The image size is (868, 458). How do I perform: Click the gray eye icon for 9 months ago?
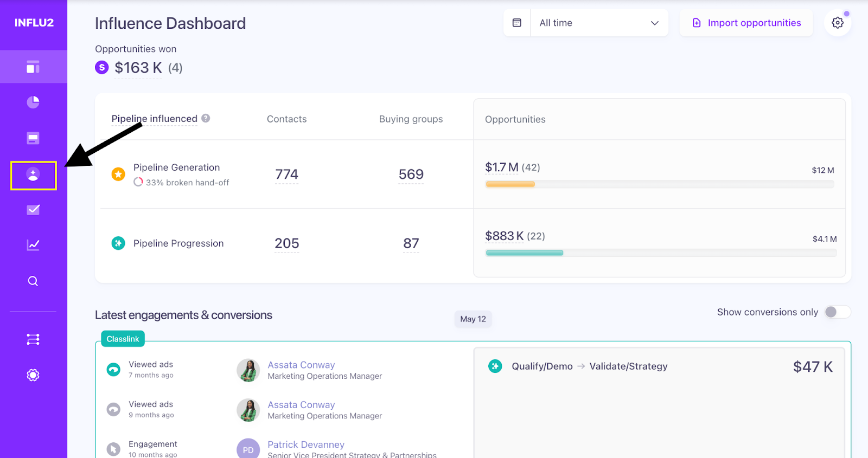point(113,409)
